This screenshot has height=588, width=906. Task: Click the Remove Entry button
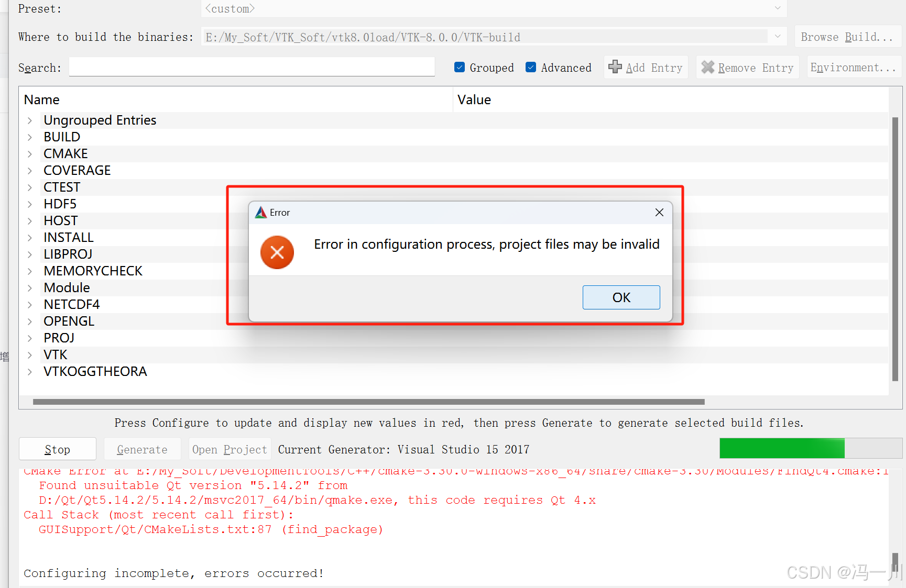748,67
